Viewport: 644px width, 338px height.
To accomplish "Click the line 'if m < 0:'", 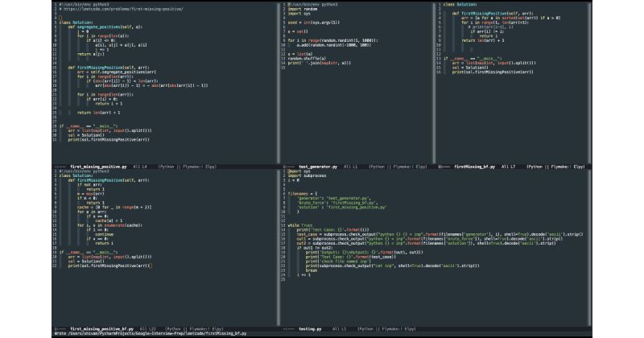I will tap(86, 198).
